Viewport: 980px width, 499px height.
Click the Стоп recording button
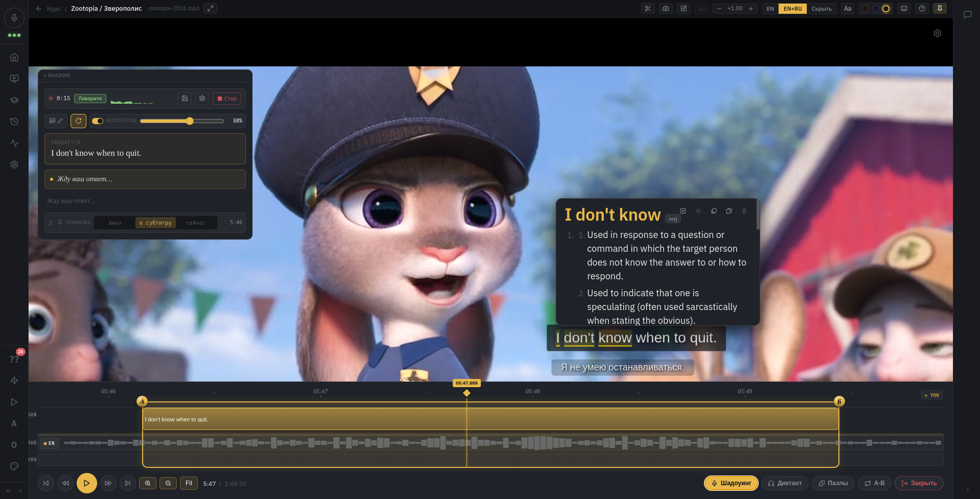click(x=227, y=99)
